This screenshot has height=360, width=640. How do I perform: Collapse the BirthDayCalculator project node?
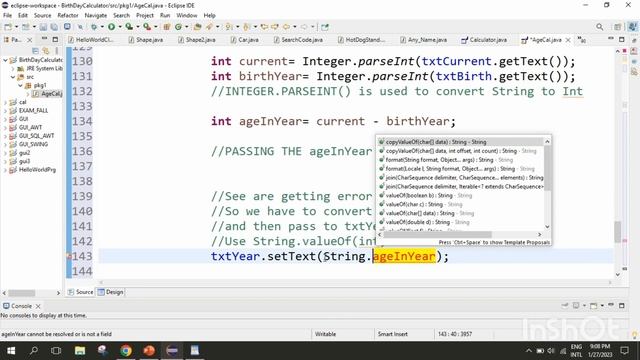pyautogui.click(x=5, y=60)
